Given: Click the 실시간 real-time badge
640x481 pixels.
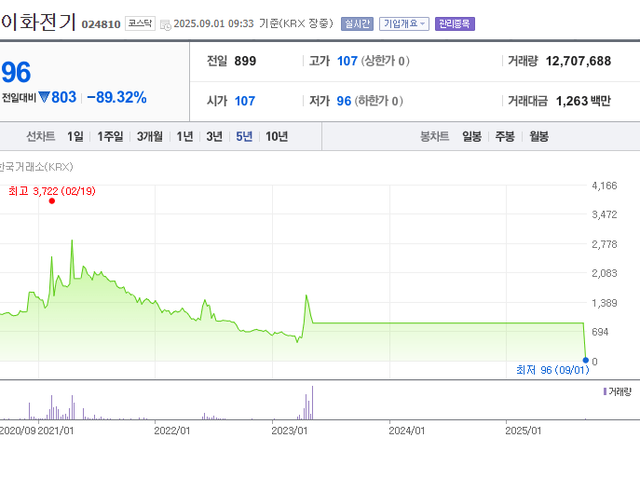Looking at the screenshot, I should click(x=356, y=23).
